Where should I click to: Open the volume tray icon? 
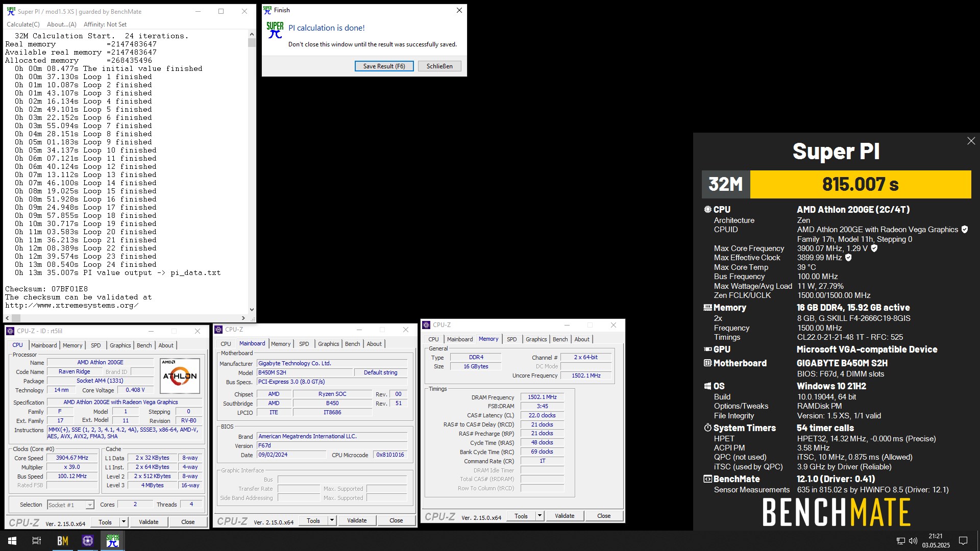click(913, 541)
